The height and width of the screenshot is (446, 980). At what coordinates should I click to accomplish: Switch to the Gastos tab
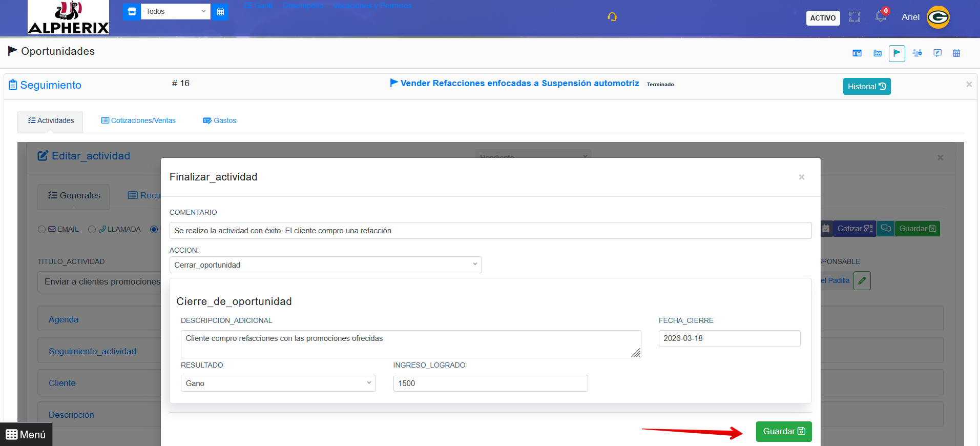[x=219, y=120]
